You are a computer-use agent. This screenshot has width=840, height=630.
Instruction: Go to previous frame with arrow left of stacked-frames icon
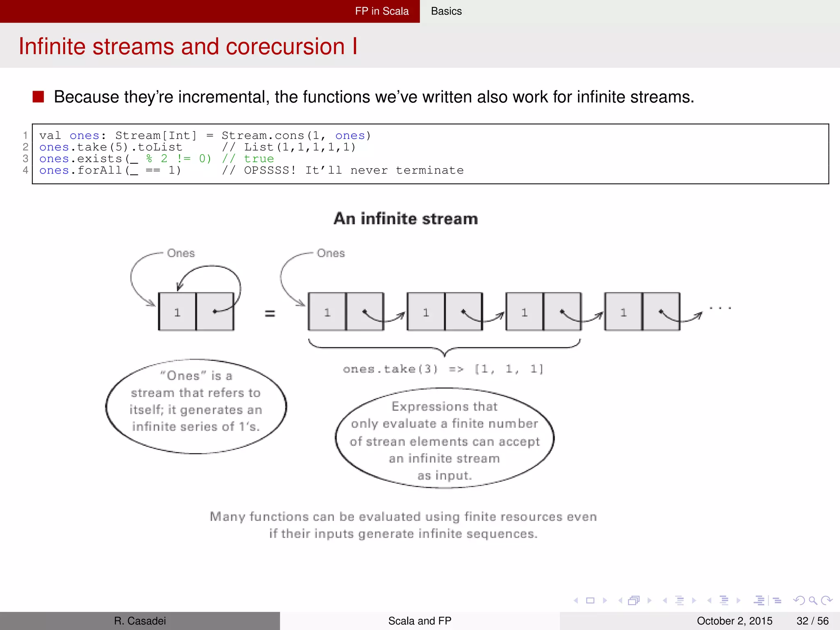coord(621,600)
